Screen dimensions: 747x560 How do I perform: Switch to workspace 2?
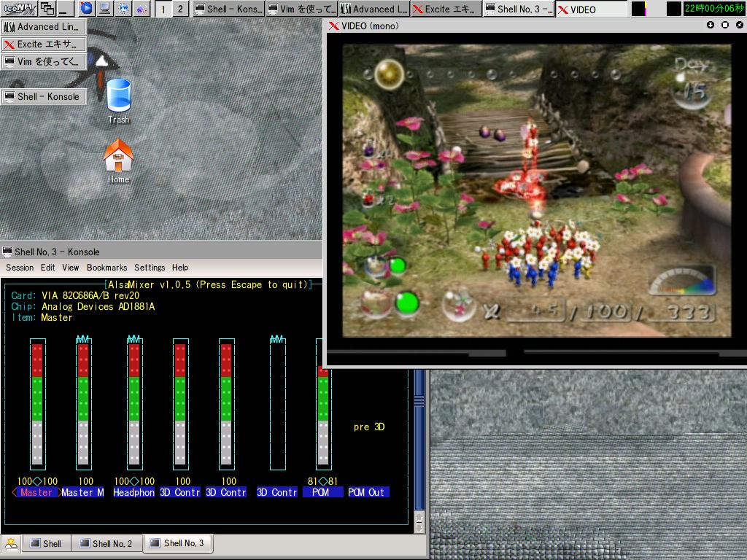point(180,9)
